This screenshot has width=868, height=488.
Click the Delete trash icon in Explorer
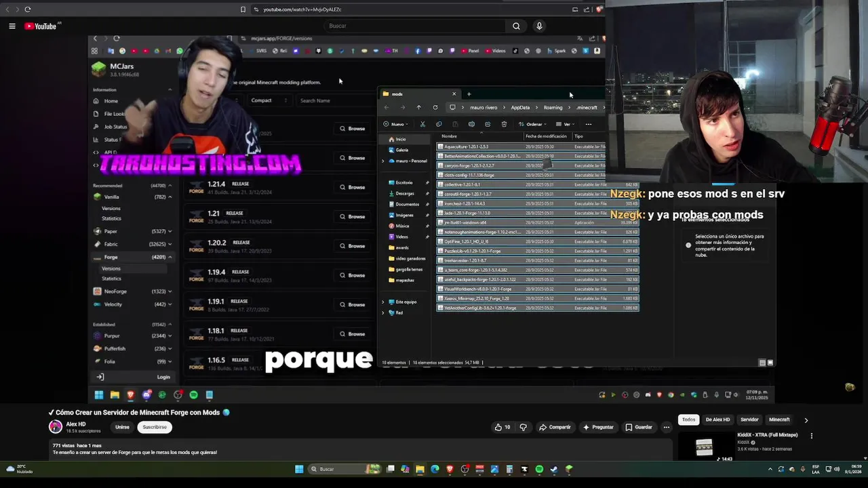click(504, 124)
